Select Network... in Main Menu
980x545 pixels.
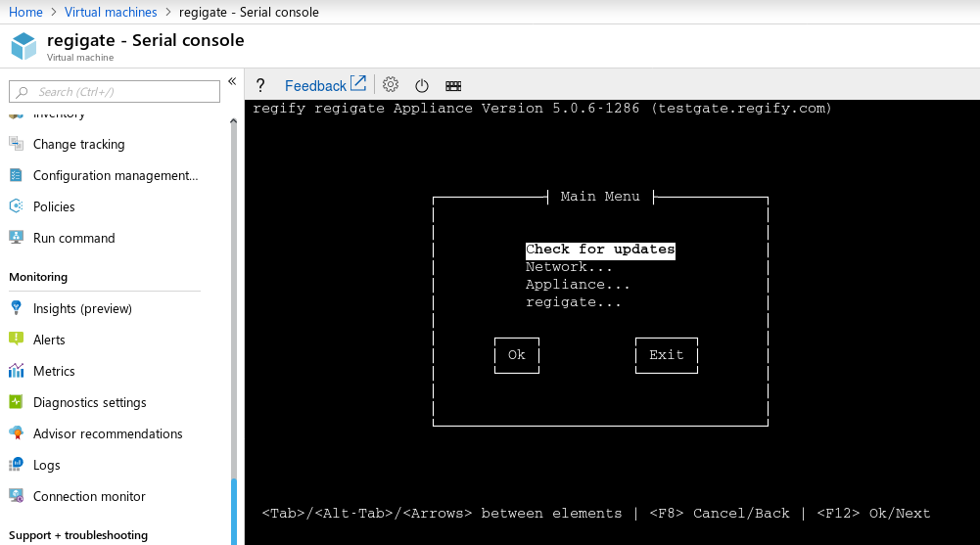[x=569, y=267]
